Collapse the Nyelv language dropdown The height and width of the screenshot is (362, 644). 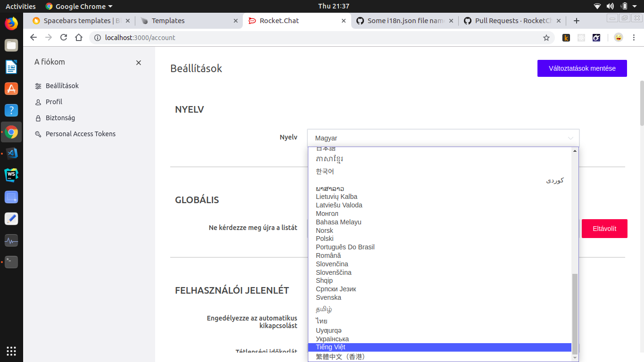pyautogui.click(x=570, y=138)
